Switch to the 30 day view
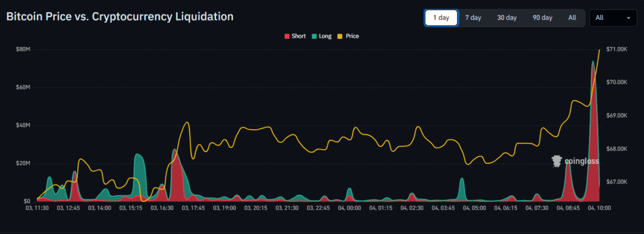 [x=506, y=18]
